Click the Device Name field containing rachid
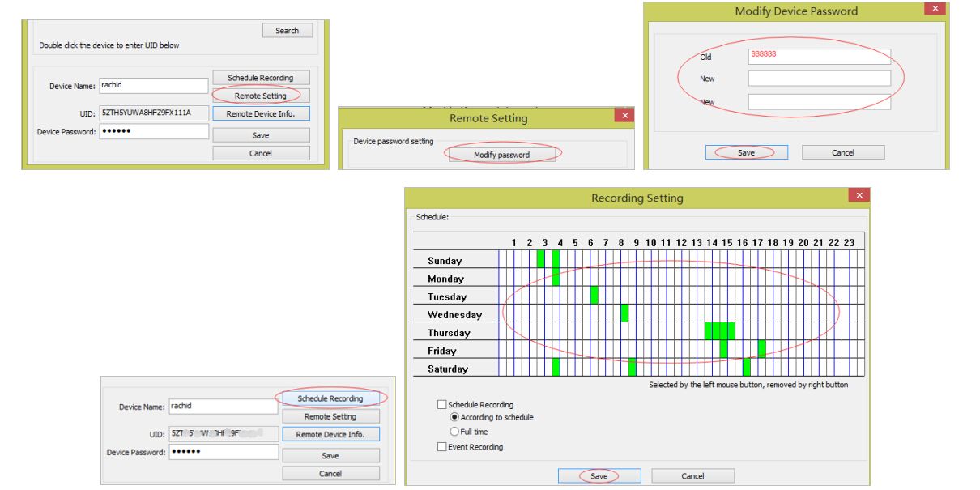Image resolution: width=980 pixels, height=490 pixels. click(x=154, y=85)
